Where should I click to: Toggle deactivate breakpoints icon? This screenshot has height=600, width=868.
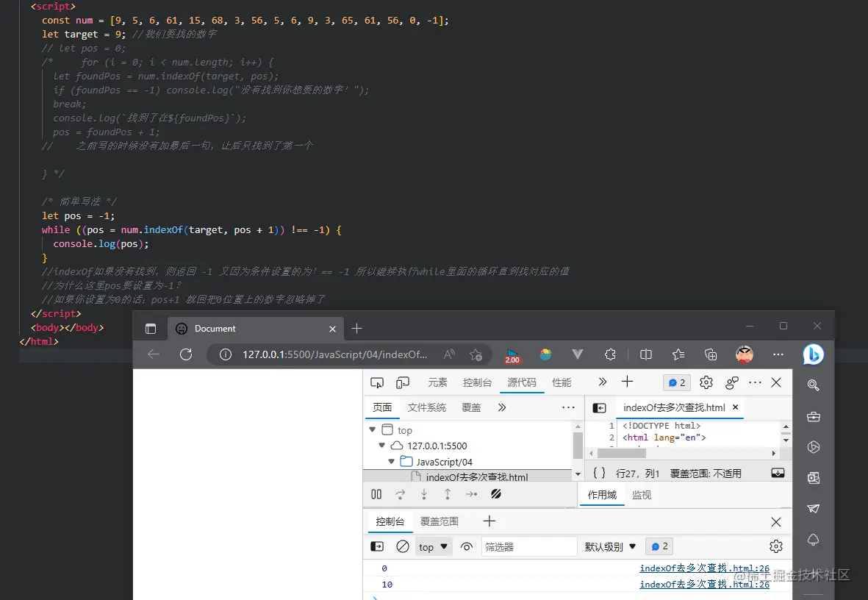click(496, 493)
